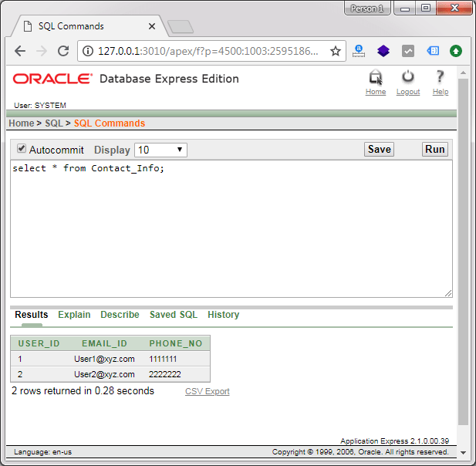The width and height of the screenshot is (476, 466).
Task: Click the User: SYSTEM label
Action: coord(40,106)
